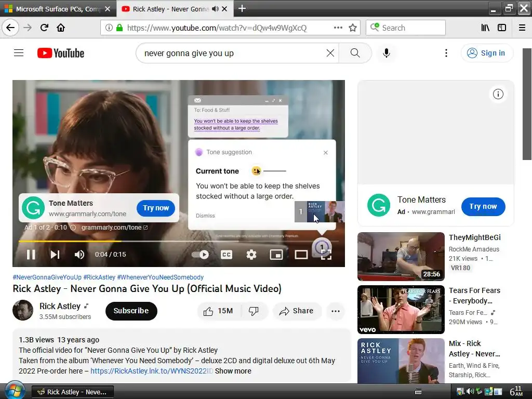
Task: Click the address bar URL
Action: 217,28
